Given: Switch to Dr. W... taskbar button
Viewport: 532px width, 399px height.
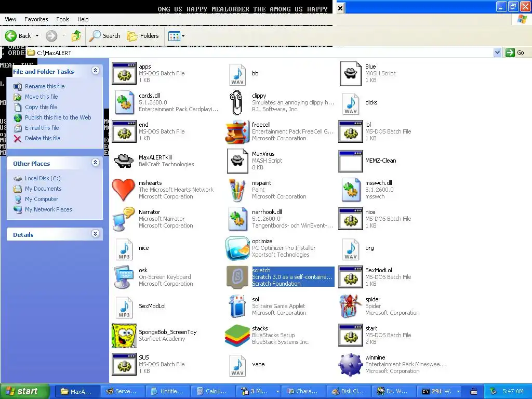Looking at the screenshot, I should 394,392.
